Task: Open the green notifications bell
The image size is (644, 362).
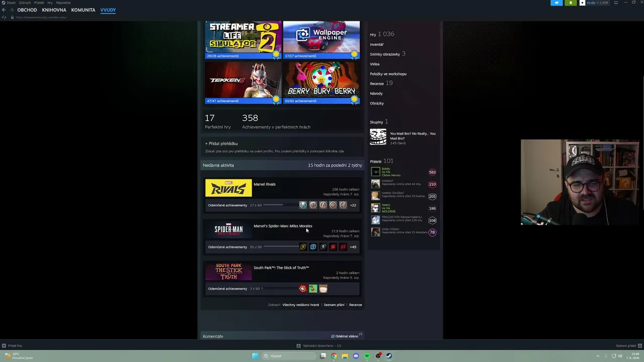Action: click(571, 3)
